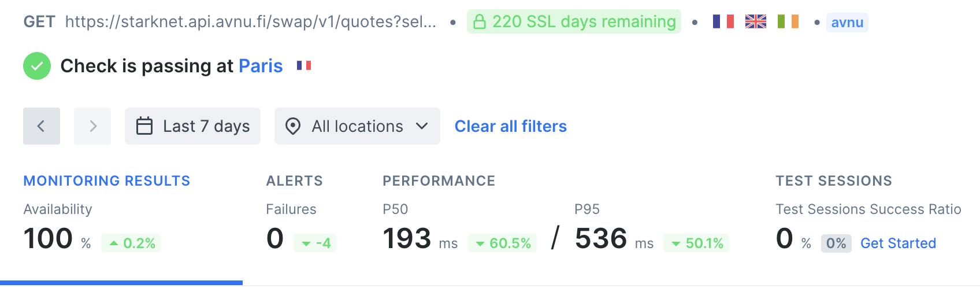
Task: Open Get Started link for test sessions
Action: pyautogui.click(x=898, y=243)
